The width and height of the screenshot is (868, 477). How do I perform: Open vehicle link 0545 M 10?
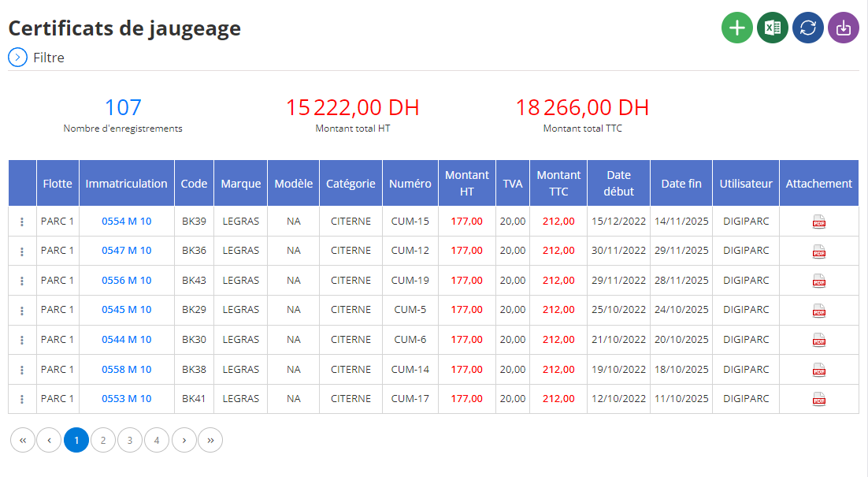[126, 310]
